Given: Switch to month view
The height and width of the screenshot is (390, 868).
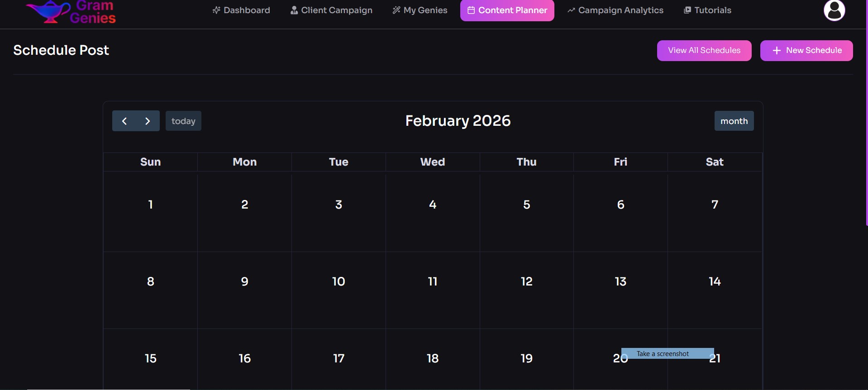Looking at the screenshot, I should pyautogui.click(x=734, y=121).
